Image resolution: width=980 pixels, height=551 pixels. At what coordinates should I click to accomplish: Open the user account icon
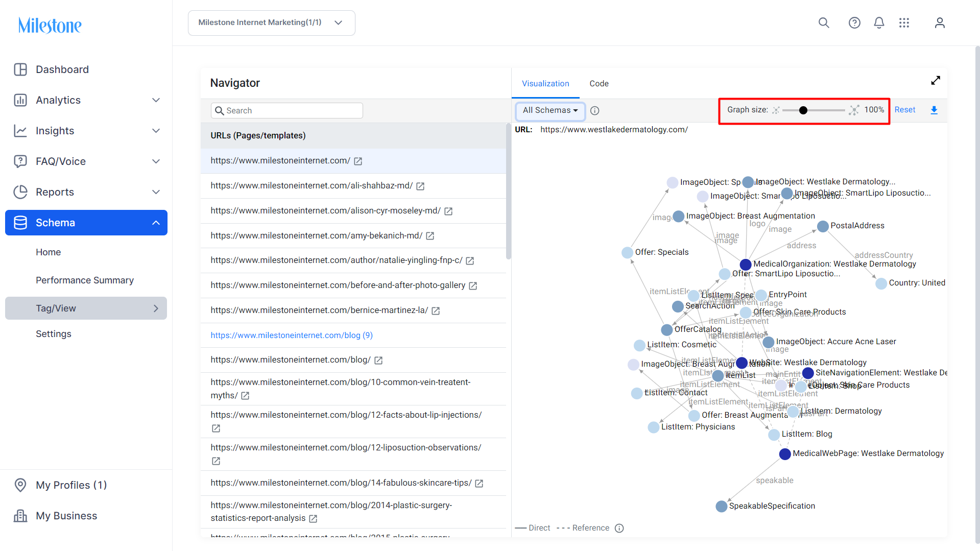click(940, 23)
